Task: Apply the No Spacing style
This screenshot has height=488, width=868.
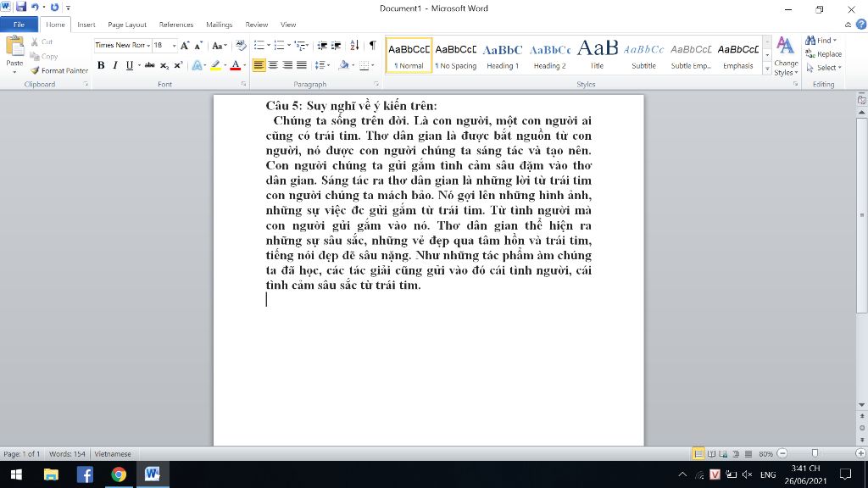Action: pos(455,55)
